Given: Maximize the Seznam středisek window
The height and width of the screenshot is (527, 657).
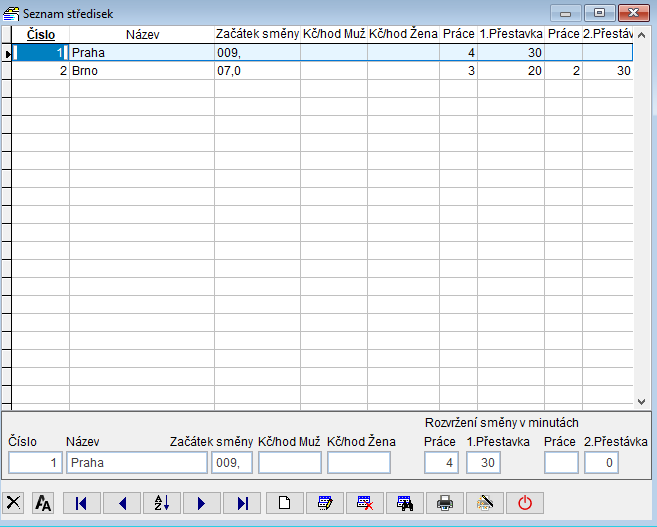Looking at the screenshot, I should 600,13.
